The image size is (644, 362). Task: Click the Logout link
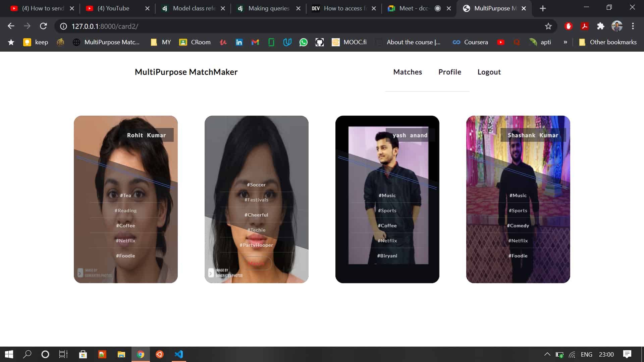pyautogui.click(x=489, y=72)
